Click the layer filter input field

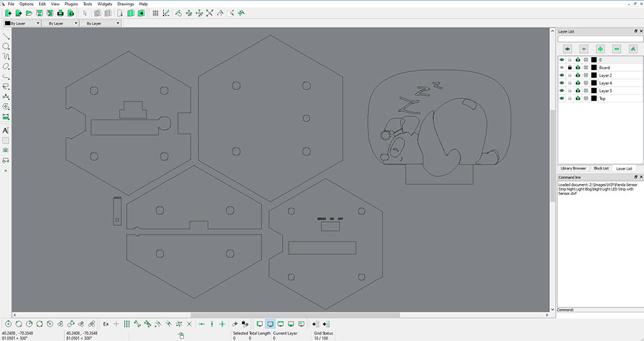[x=600, y=39]
